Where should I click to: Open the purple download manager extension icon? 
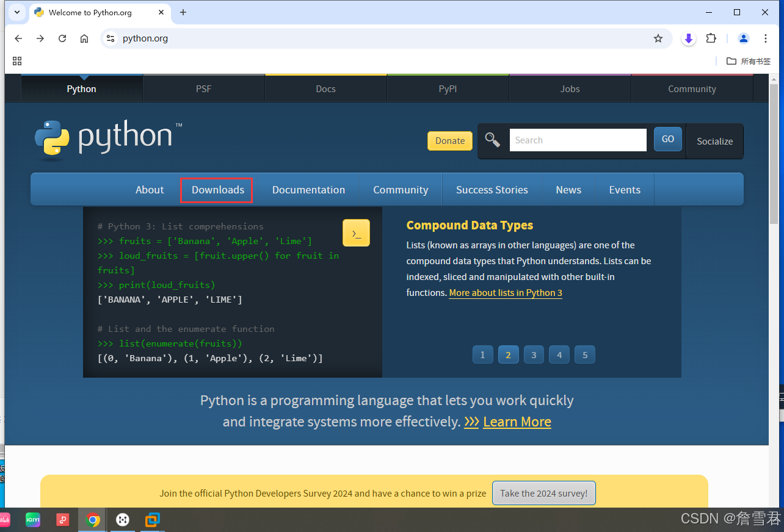tap(689, 38)
